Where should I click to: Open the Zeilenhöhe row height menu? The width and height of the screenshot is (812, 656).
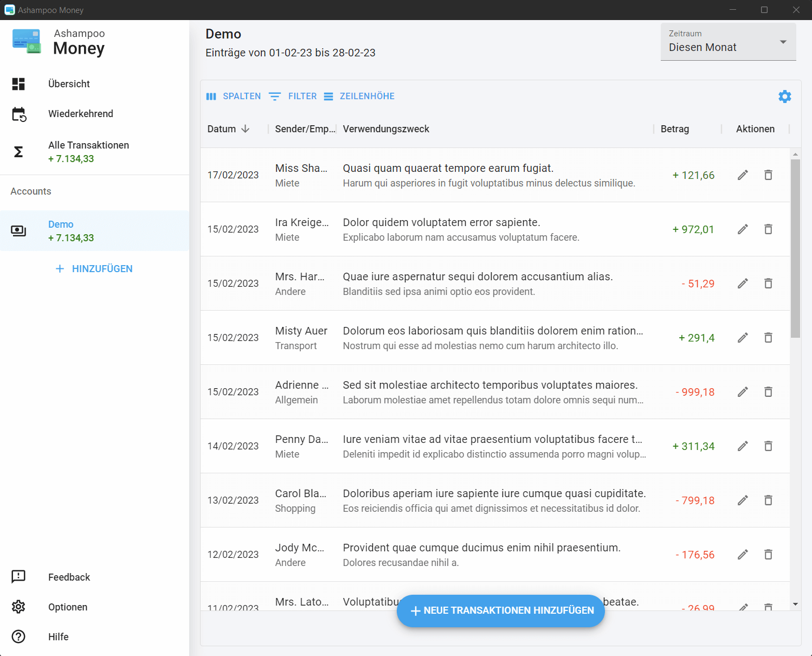tap(359, 97)
